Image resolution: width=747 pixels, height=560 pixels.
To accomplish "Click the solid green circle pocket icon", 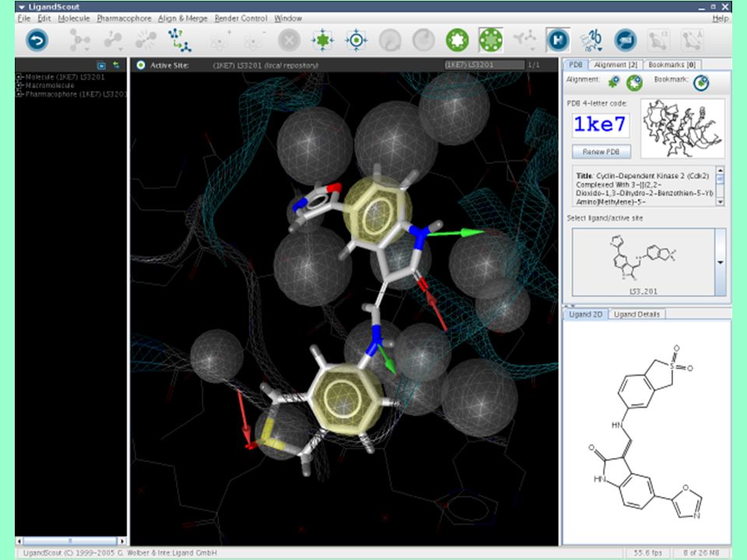I will 458,40.
